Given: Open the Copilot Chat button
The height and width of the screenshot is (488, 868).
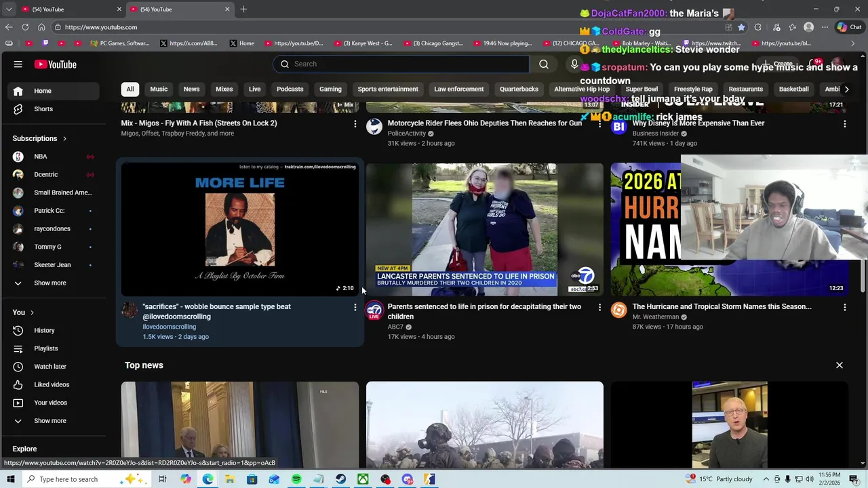Looking at the screenshot, I should 849,27.
